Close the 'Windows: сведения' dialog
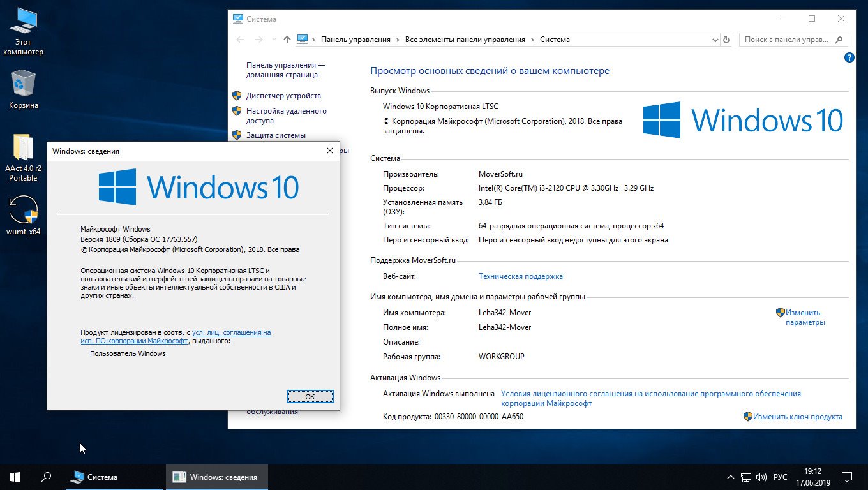This screenshot has height=490, width=868. coord(330,151)
